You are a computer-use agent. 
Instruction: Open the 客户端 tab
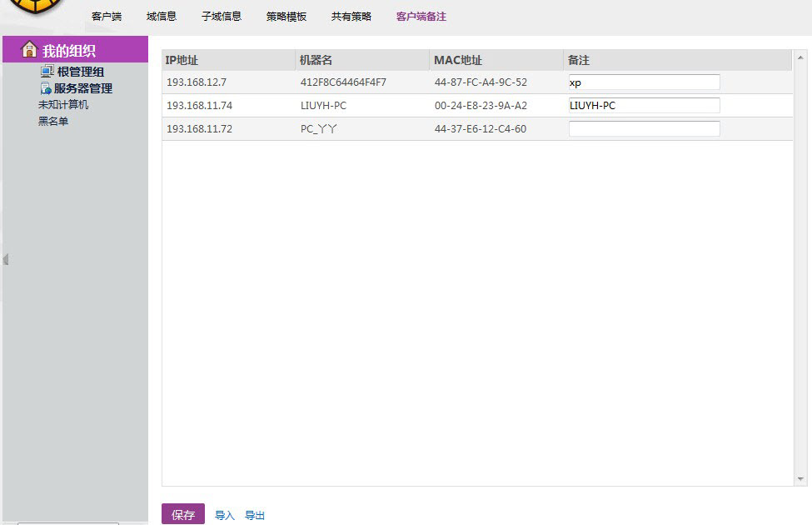pyautogui.click(x=107, y=17)
